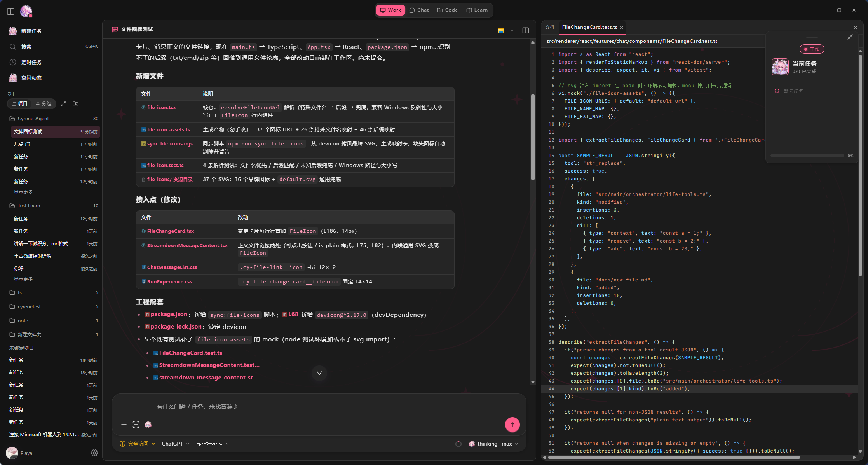Screen dimensions: 868x465
Task: Collapse the current task floating panel
Action: pos(850,37)
